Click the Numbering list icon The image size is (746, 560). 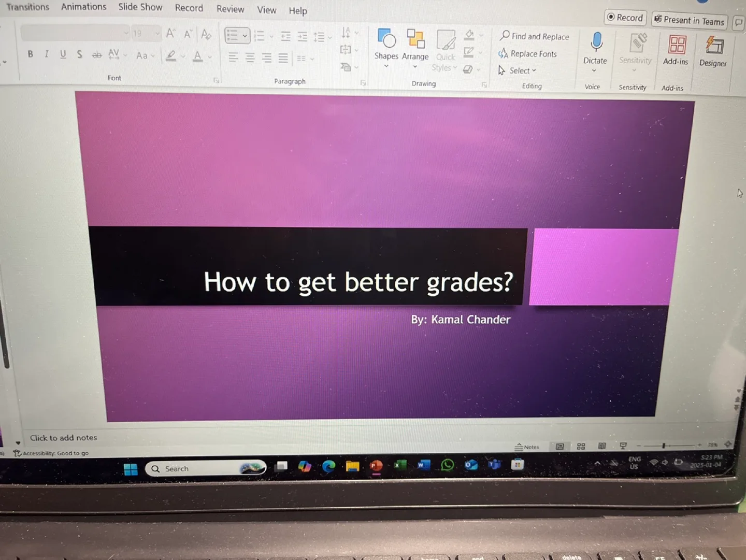point(259,36)
